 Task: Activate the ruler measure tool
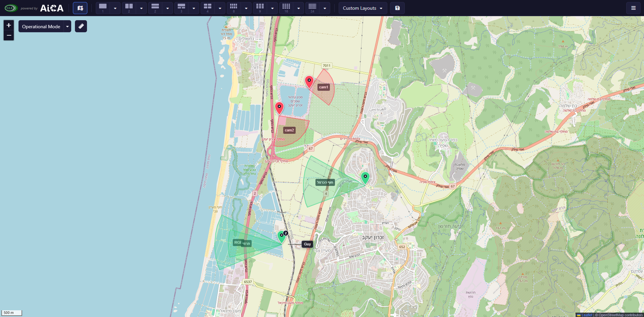click(81, 26)
